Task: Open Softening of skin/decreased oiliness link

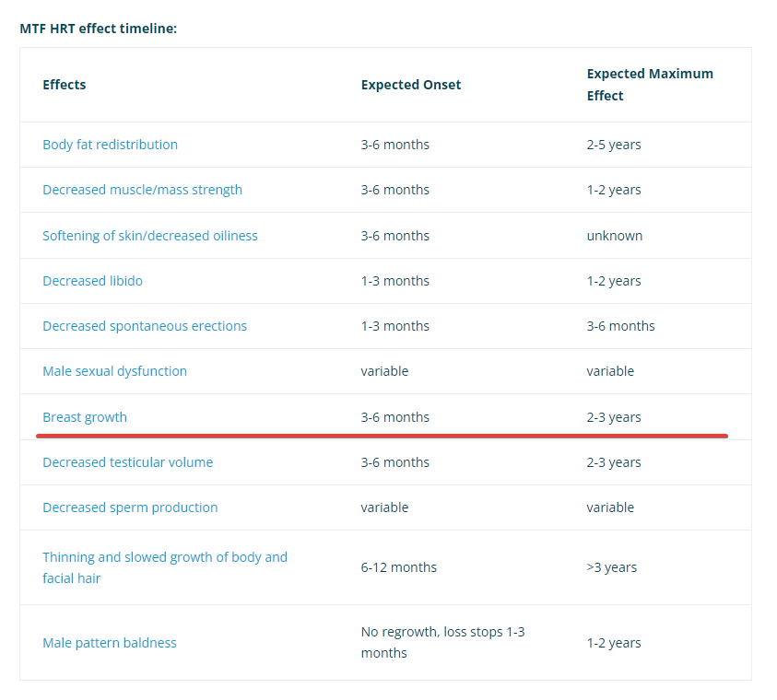Action: tap(150, 235)
